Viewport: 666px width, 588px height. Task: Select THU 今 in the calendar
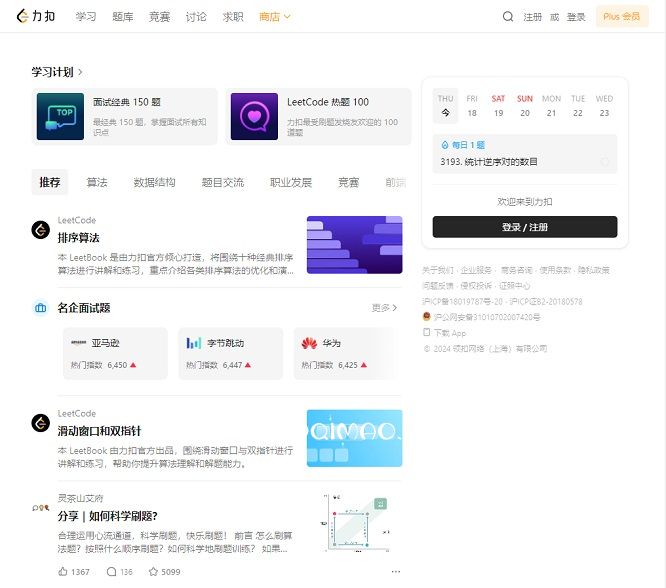tap(445, 106)
